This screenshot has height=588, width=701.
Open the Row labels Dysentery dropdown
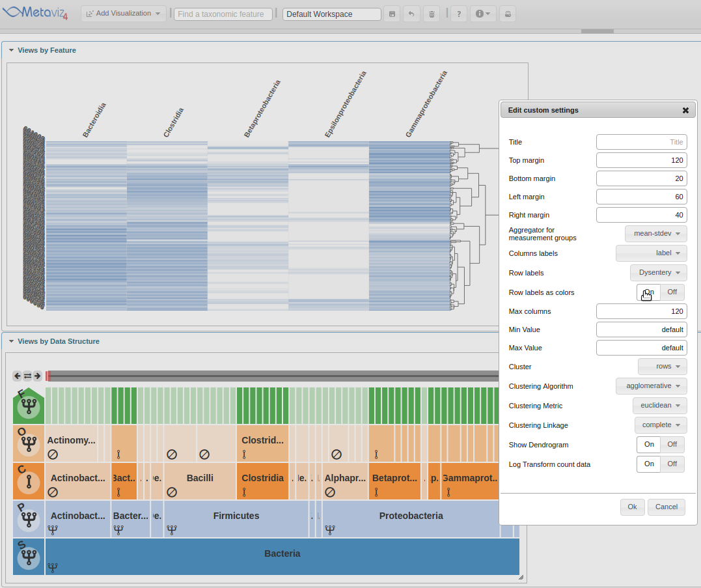pos(659,273)
